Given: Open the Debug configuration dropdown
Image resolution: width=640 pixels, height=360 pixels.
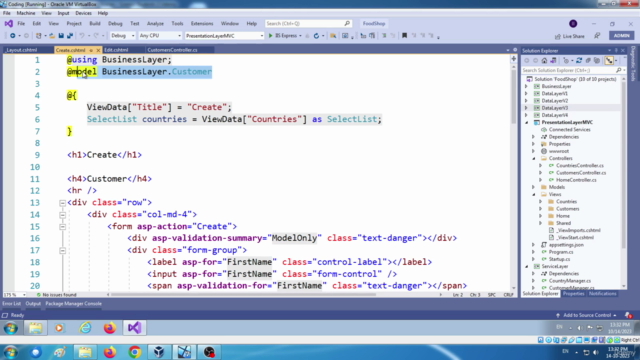Looking at the screenshot, I should pyautogui.click(x=122, y=36).
